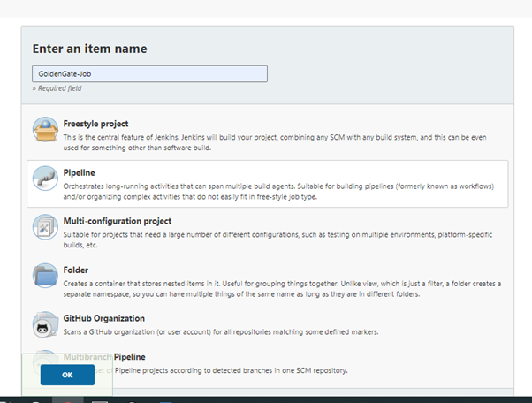
Task: Click the Required field hint text
Action: click(x=57, y=88)
